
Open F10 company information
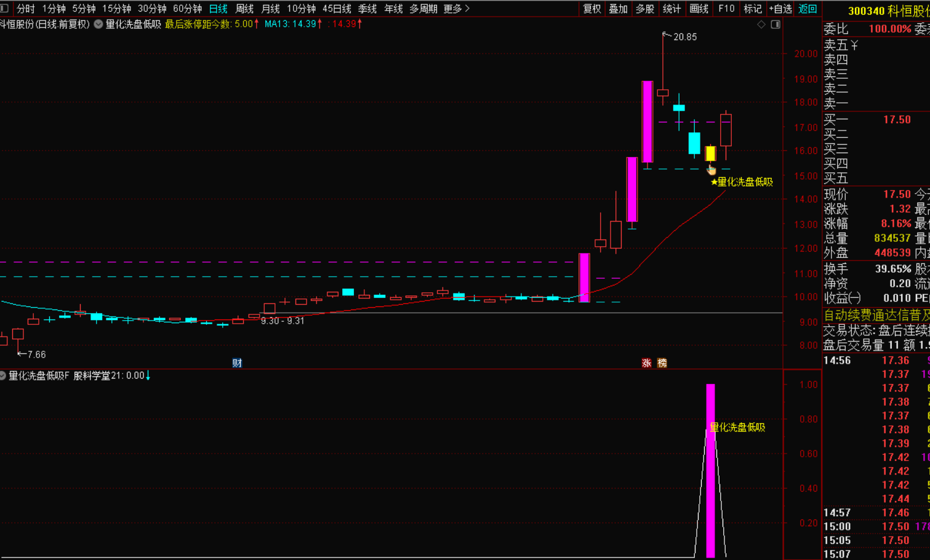pos(726,9)
